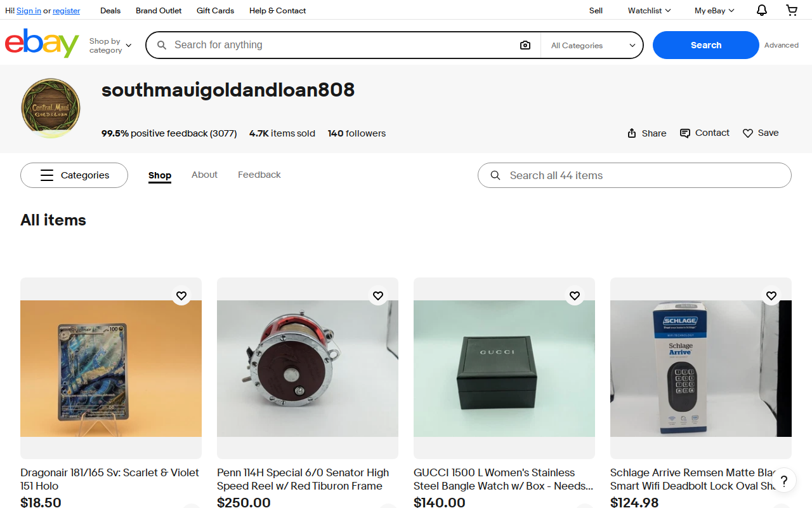Click the 99.5% positive feedback text
Screen dimensions: 812x508
pyautogui.click(x=169, y=133)
